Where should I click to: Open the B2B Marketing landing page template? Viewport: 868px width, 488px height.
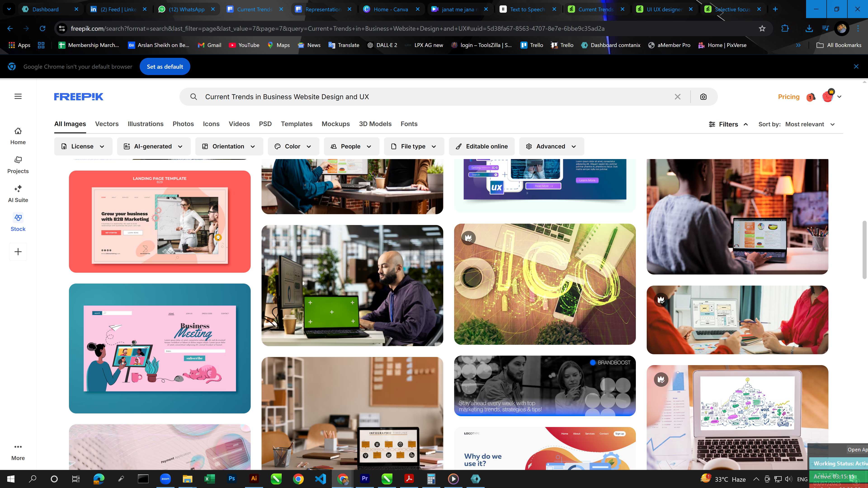tap(160, 221)
